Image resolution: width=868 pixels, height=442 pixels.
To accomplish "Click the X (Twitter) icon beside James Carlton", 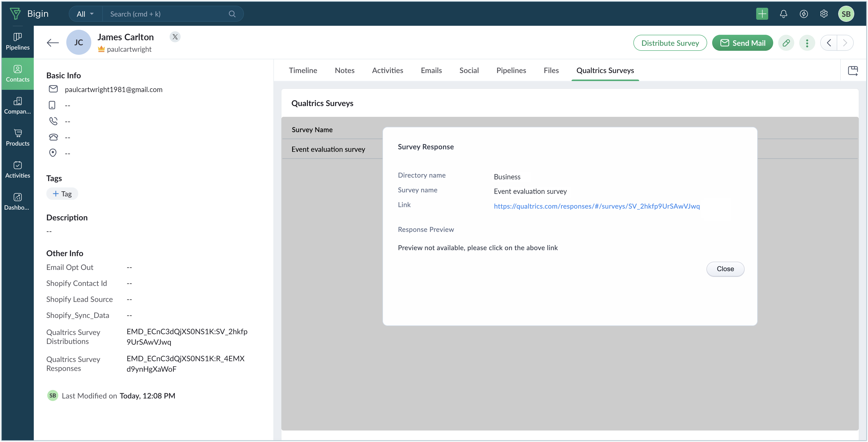I will tap(175, 37).
